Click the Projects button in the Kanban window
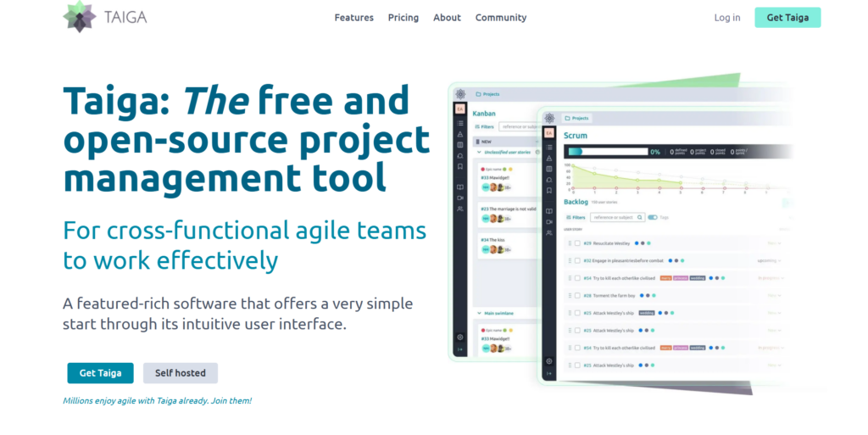 pos(487,94)
